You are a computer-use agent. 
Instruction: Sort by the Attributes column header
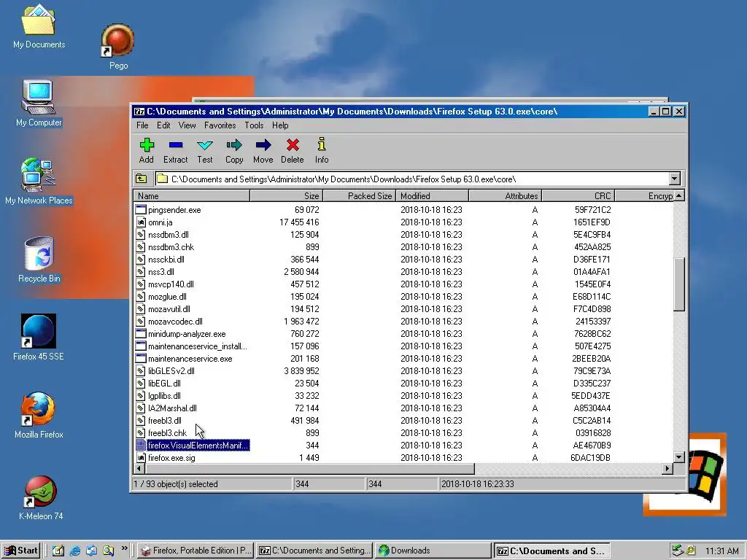[x=505, y=195]
